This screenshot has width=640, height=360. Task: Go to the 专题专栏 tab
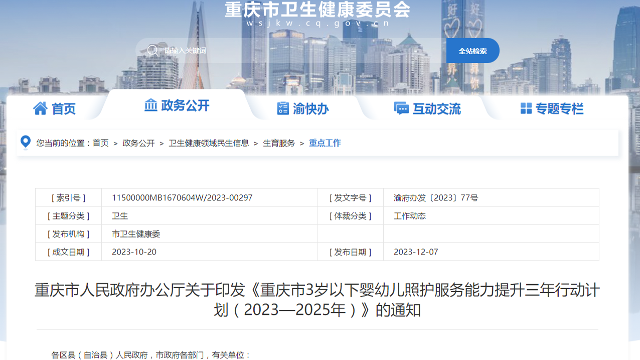[x=552, y=109]
